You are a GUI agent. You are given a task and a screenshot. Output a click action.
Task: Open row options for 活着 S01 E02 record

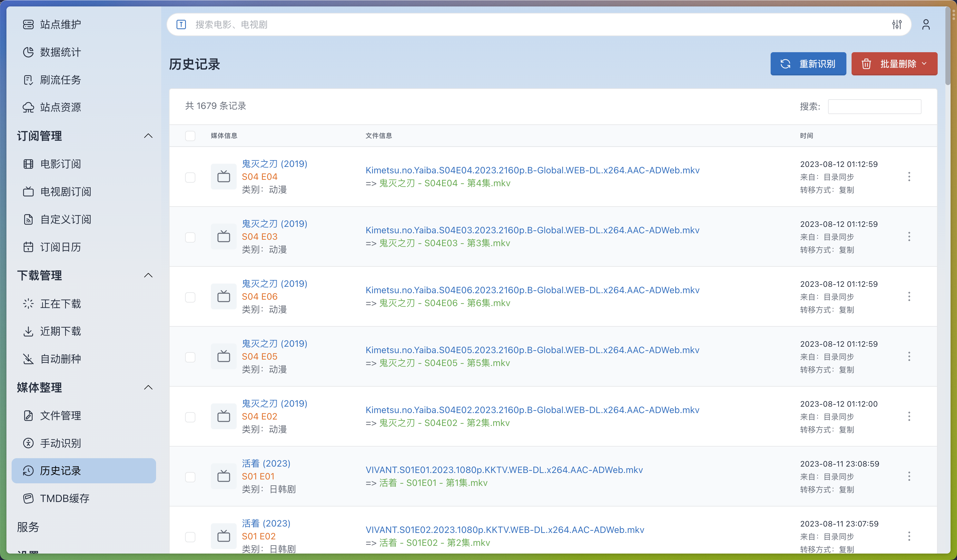click(909, 536)
